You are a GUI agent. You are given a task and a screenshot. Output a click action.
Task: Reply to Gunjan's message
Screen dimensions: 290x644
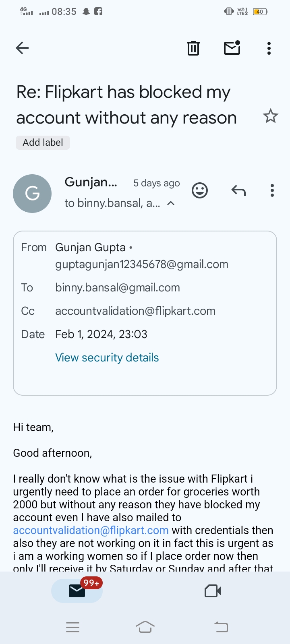coord(238,190)
